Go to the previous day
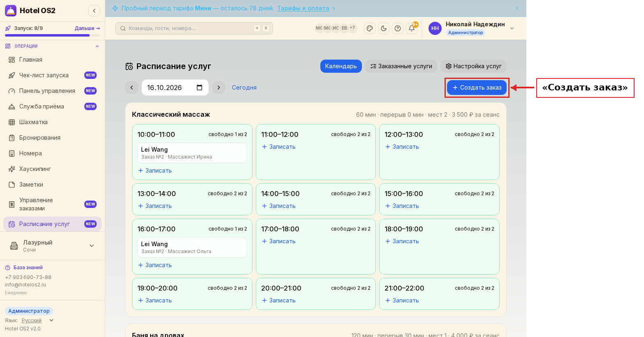This screenshot has width=644, height=337. tap(132, 88)
